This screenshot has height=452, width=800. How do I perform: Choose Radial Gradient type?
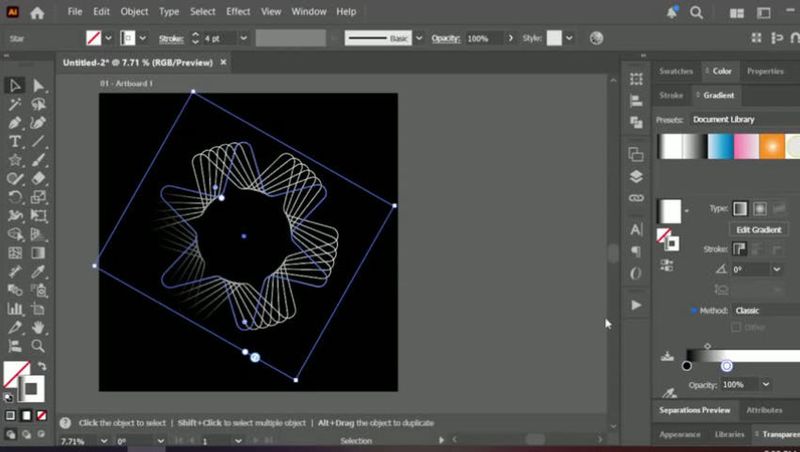(760, 209)
